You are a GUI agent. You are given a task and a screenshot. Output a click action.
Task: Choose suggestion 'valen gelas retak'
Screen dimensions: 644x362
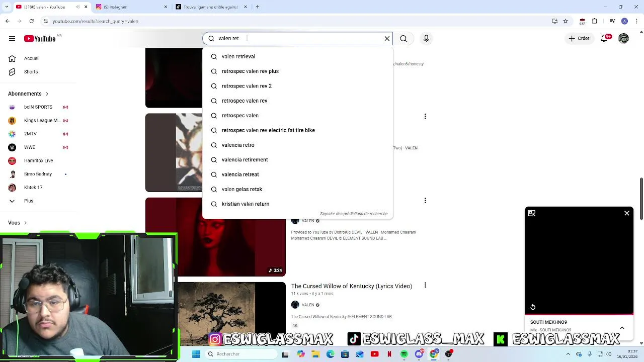(297, 189)
